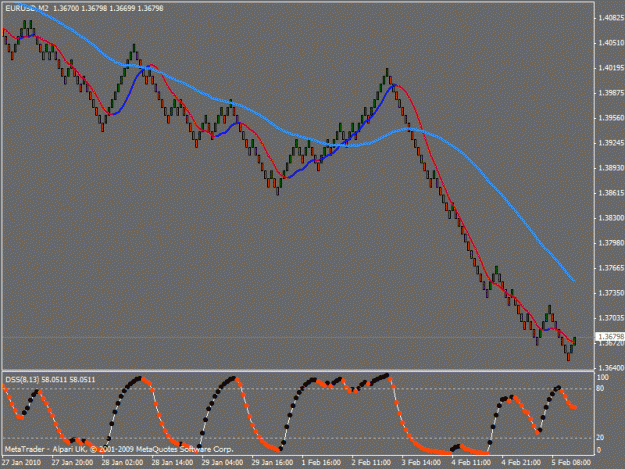Select the 1.37035 price axis value
This screenshot has height=469, width=625.
pos(611,318)
